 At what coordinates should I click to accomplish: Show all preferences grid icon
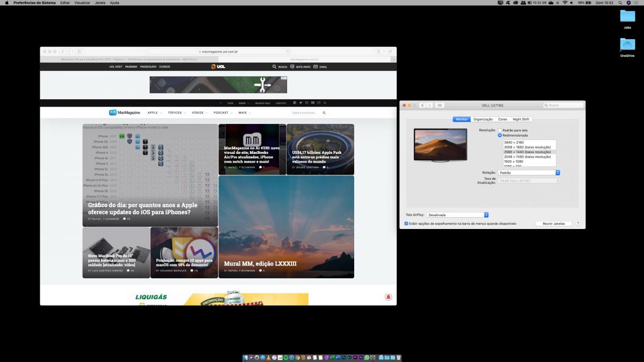pyautogui.click(x=440, y=105)
